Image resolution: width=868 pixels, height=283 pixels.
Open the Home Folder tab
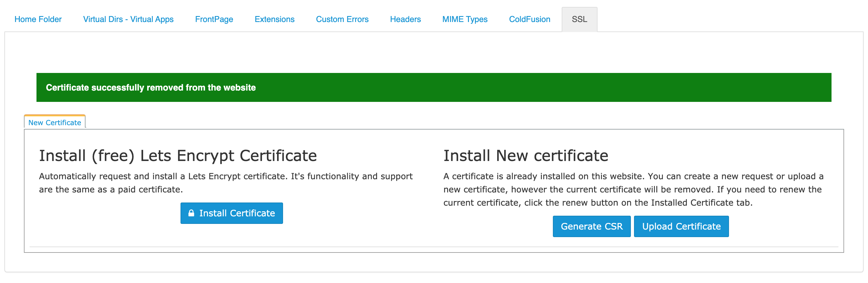pos(38,19)
